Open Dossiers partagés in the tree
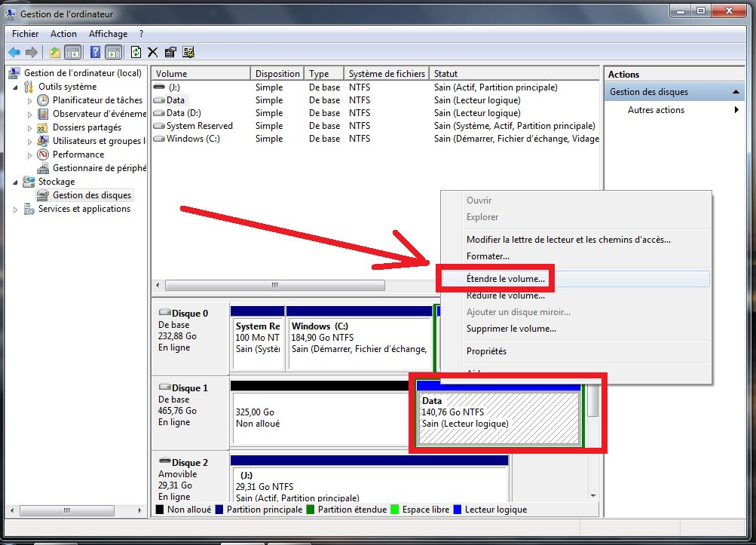The height and width of the screenshot is (545, 756). pos(87,127)
